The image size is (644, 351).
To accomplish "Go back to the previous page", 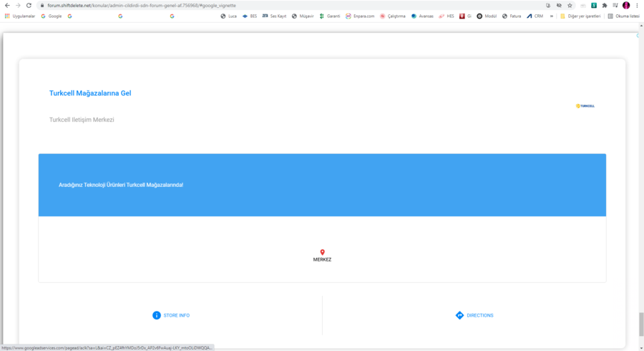I will [7, 5].
